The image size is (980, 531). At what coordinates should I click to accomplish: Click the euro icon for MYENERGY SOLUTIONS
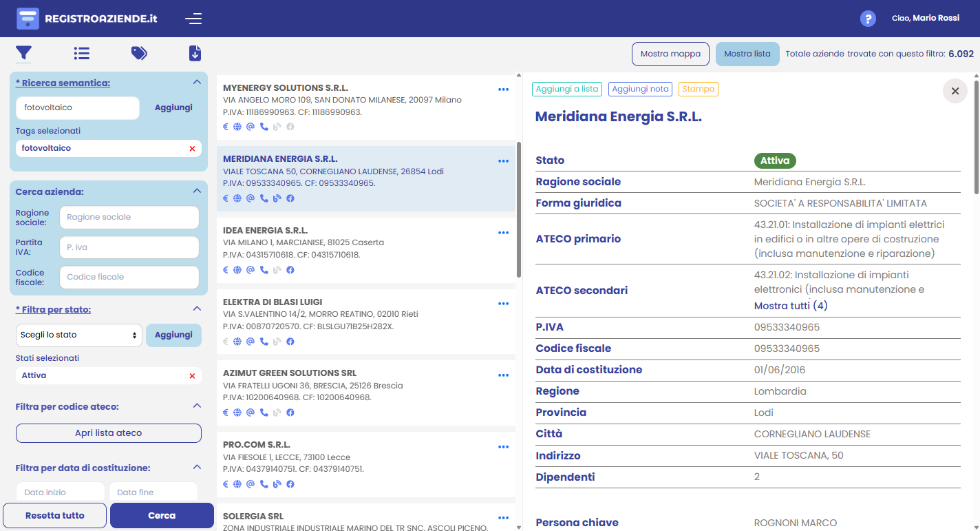[225, 127]
